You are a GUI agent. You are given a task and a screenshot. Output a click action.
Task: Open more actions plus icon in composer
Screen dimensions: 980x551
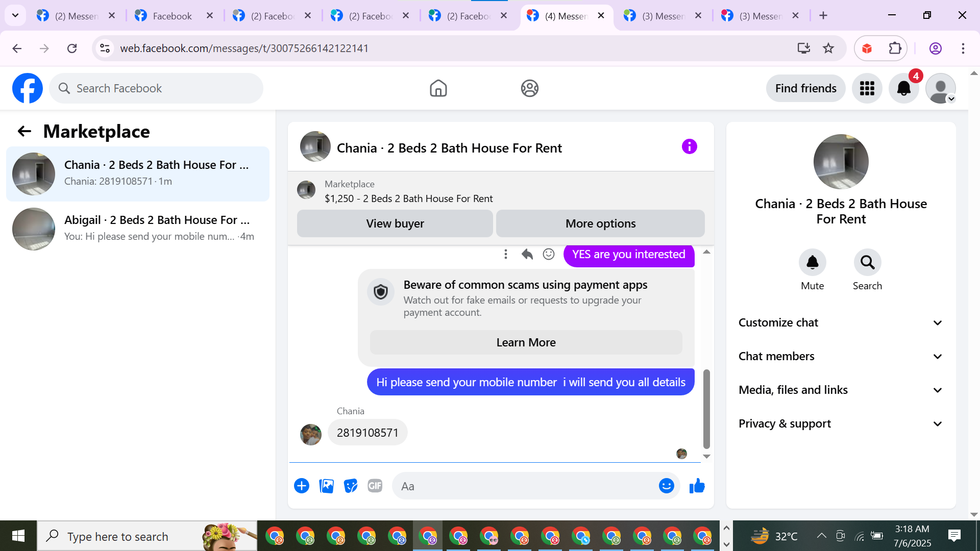(302, 486)
